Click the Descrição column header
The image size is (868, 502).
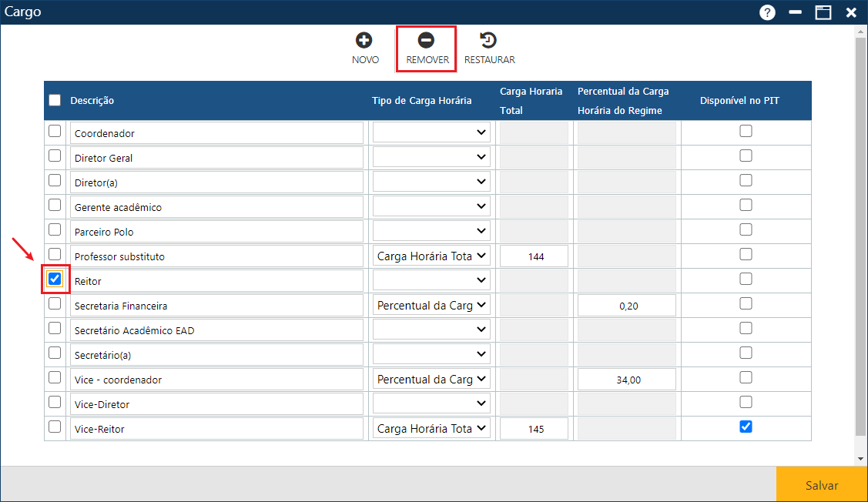click(x=92, y=101)
